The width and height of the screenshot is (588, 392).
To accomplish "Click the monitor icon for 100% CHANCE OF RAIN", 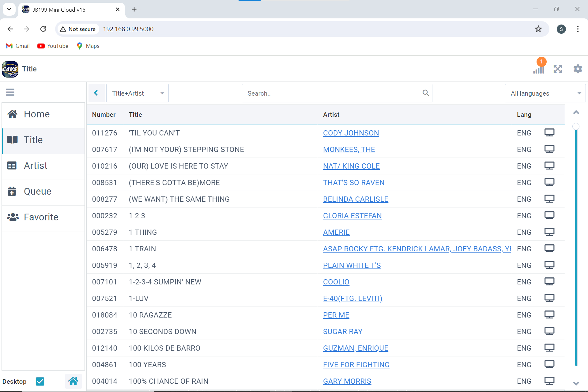I will (x=549, y=381).
